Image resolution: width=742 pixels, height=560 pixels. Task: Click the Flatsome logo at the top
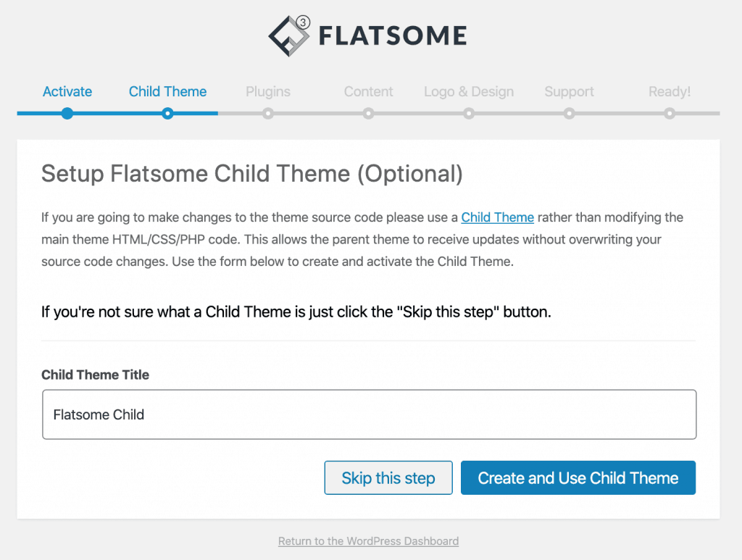[367, 33]
